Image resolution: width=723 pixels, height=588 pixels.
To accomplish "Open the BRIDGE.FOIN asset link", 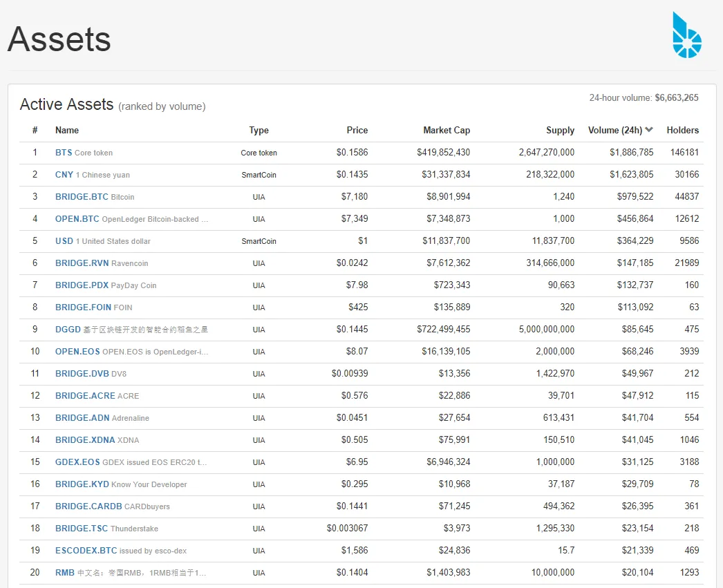I will [83, 307].
